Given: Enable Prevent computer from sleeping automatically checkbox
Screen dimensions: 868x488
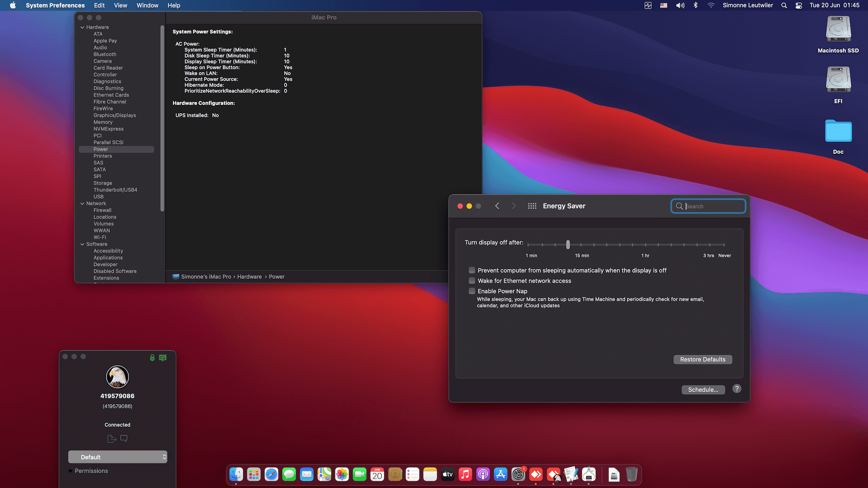Looking at the screenshot, I should pyautogui.click(x=472, y=270).
